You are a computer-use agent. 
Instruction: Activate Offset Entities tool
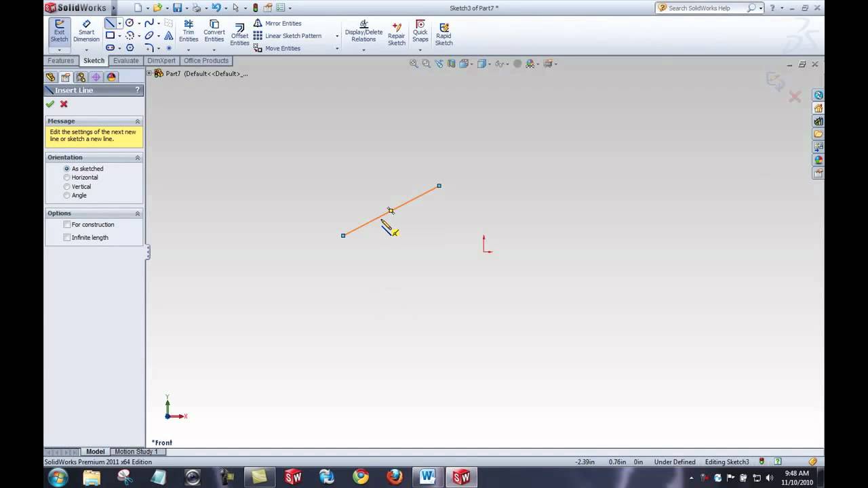point(239,35)
